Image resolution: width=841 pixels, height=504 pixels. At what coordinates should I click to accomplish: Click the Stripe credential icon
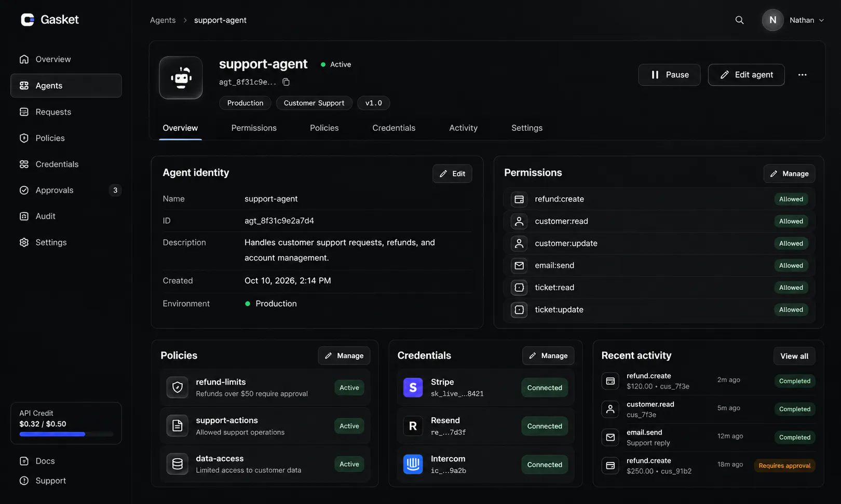pos(413,388)
